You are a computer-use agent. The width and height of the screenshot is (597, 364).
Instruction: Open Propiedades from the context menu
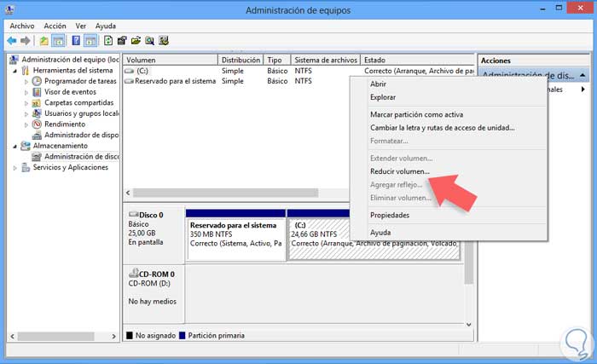[390, 215]
